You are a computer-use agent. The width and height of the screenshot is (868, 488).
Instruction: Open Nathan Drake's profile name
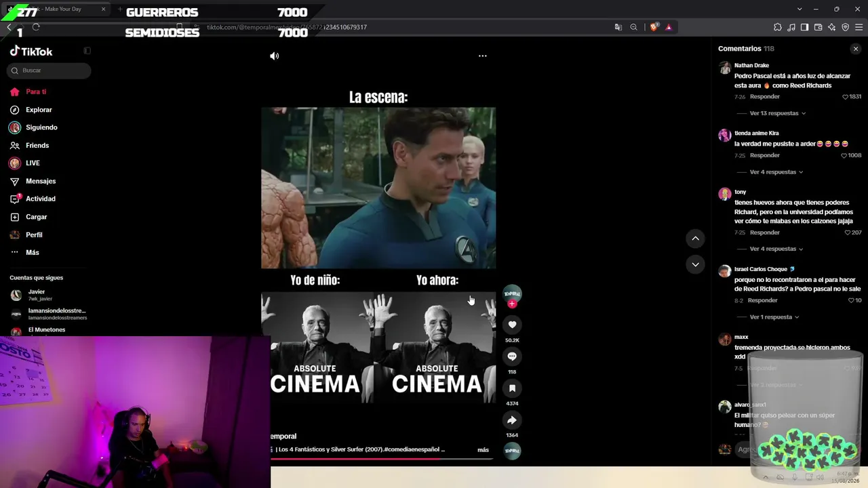click(751, 66)
